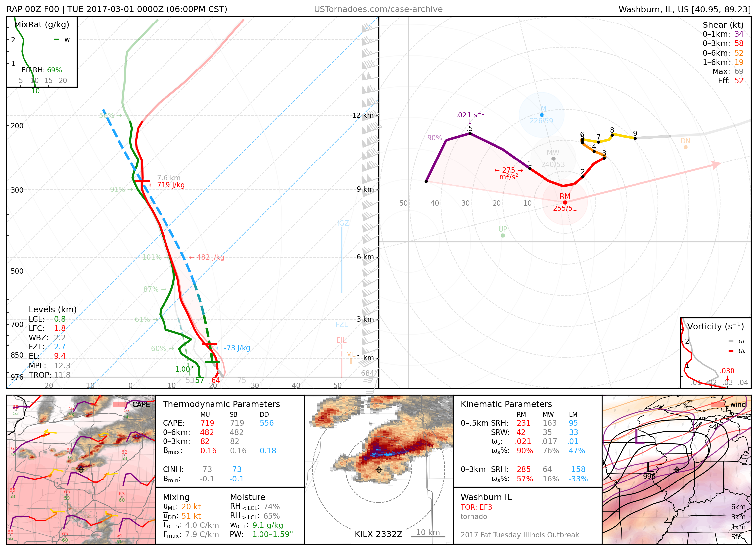
Task: Click the purple L low-pressure symbol on wind map
Action: pos(640,436)
